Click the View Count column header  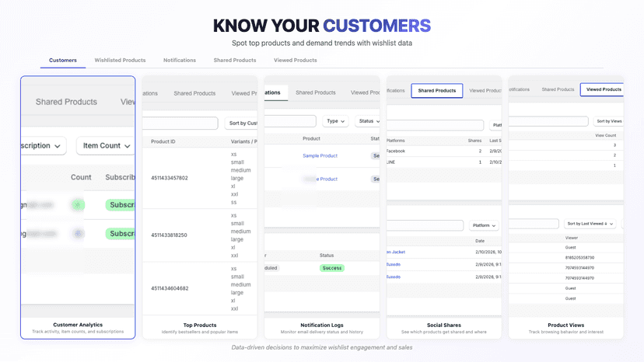click(606, 135)
